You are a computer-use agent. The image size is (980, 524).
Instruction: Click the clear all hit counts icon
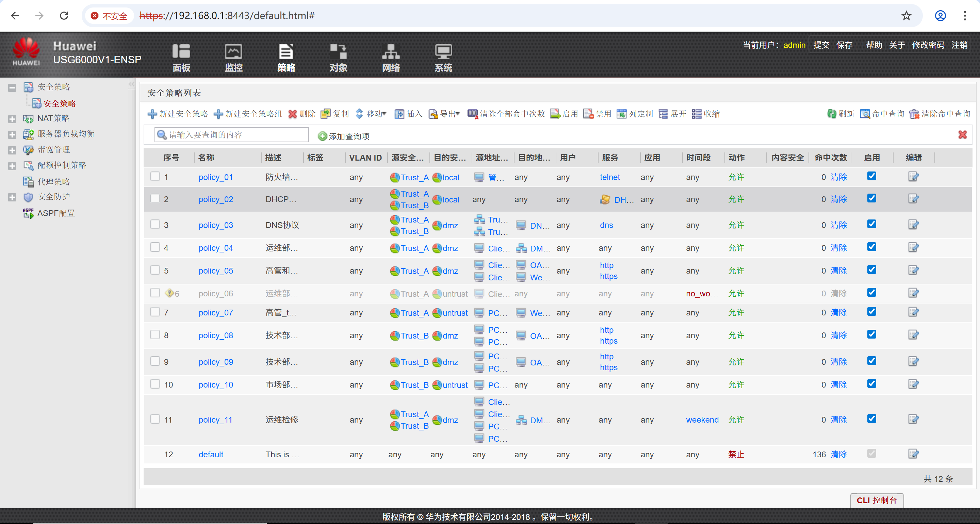[472, 114]
